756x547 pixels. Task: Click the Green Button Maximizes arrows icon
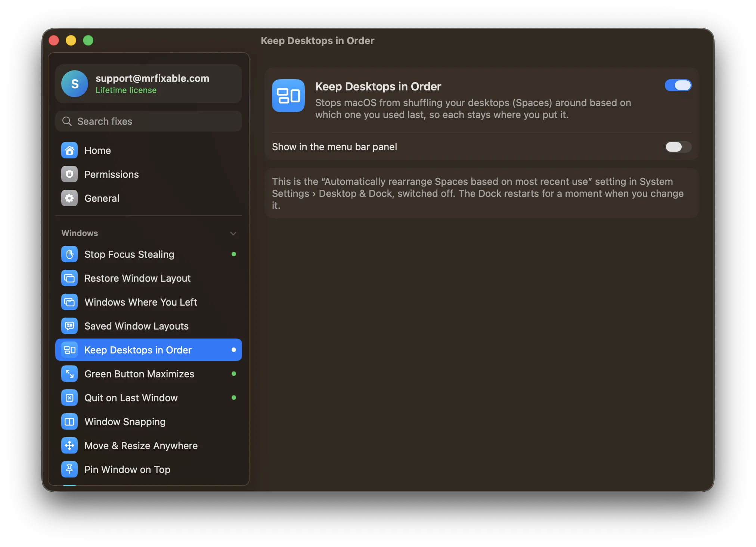pyautogui.click(x=69, y=374)
